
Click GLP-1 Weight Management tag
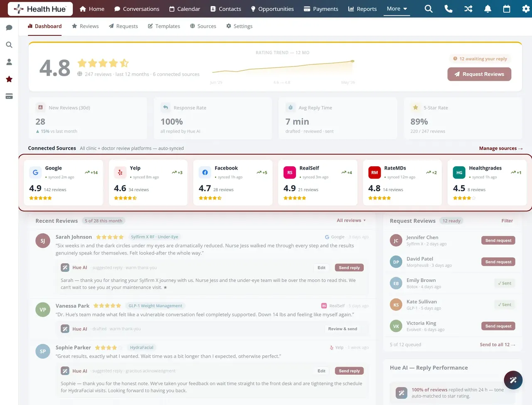[x=155, y=306]
